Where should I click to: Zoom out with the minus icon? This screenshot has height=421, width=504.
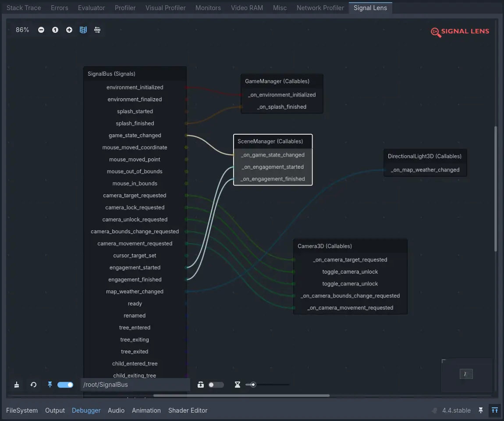pyautogui.click(x=41, y=30)
